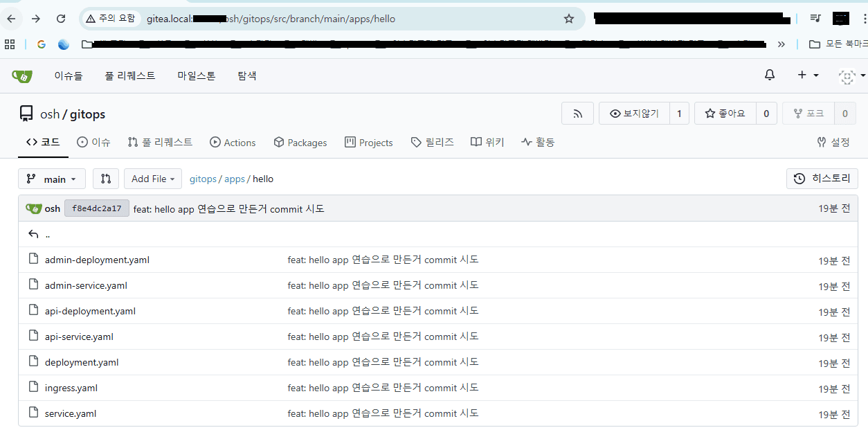
Task: Click the Gitea logo home icon
Action: (22, 76)
